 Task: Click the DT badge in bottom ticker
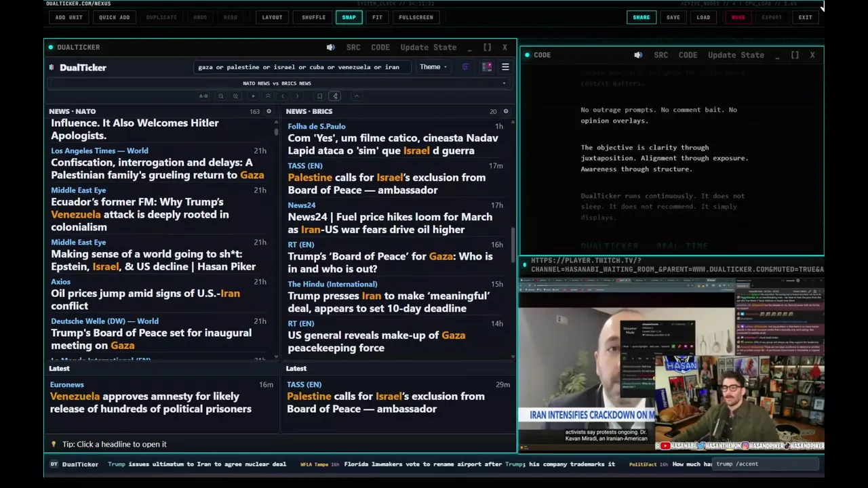[54, 464]
